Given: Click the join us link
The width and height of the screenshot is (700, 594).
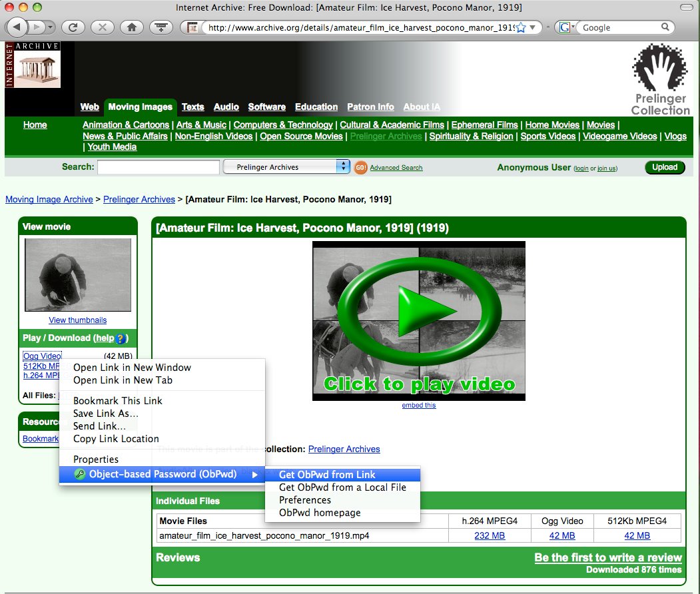Looking at the screenshot, I should point(607,168).
